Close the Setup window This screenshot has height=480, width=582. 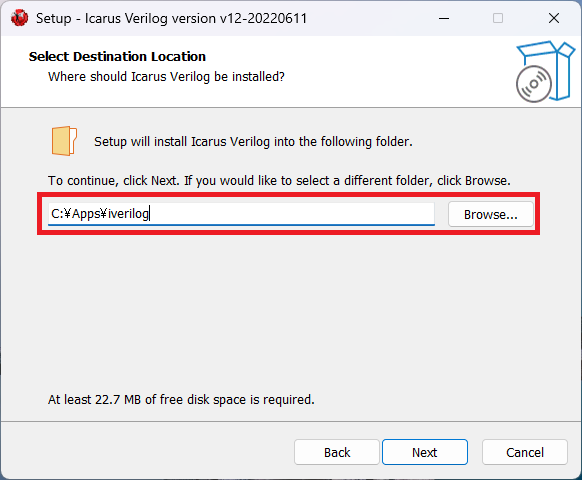coord(553,18)
